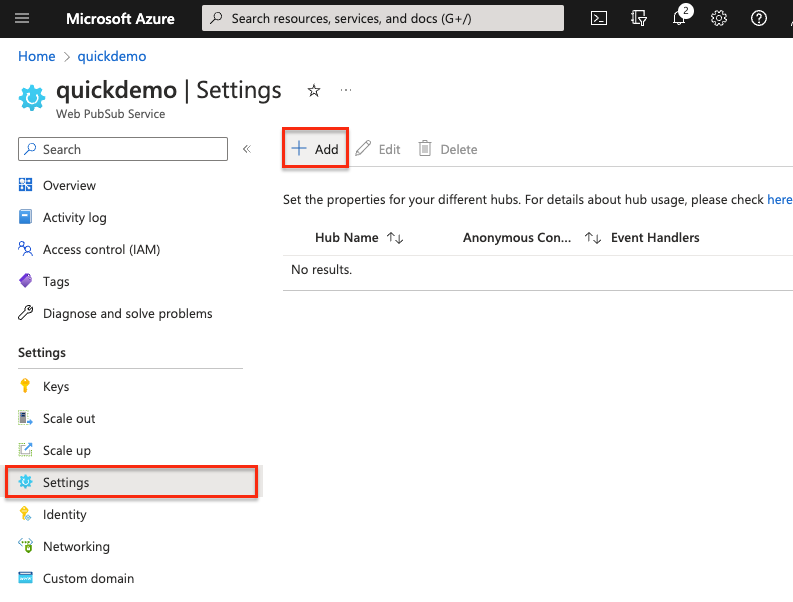
Task: Open the help question mark icon
Action: click(x=759, y=18)
